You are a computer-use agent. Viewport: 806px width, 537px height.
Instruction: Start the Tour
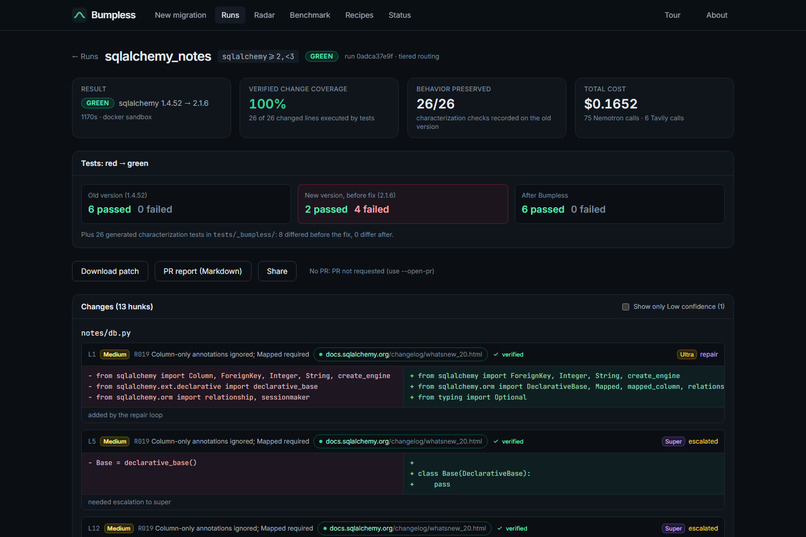point(672,15)
